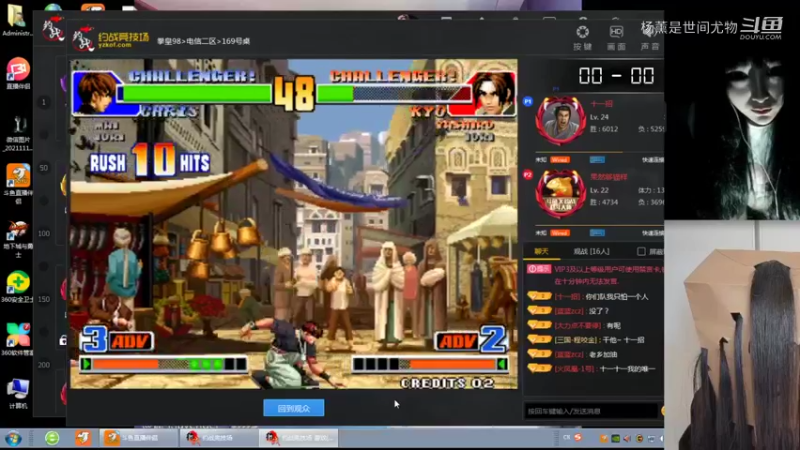Click chat message 你们队我只怕一个人
This screenshot has width=800, height=450.
pyautogui.click(x=617, y=296)
